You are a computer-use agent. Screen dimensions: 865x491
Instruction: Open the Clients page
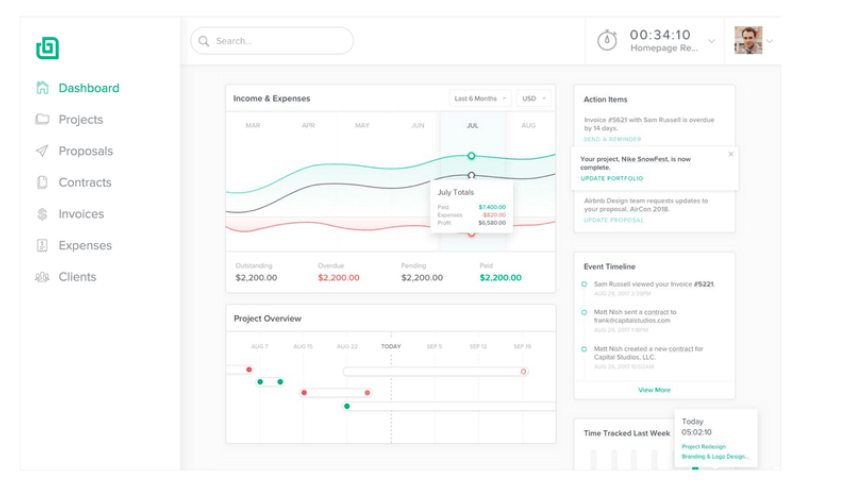[77, 277]
